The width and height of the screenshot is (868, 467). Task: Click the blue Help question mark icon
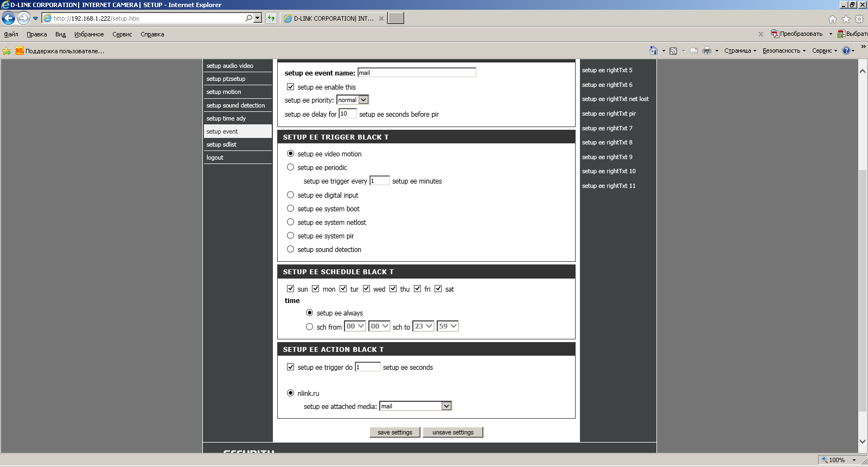(x=846, y=51)
